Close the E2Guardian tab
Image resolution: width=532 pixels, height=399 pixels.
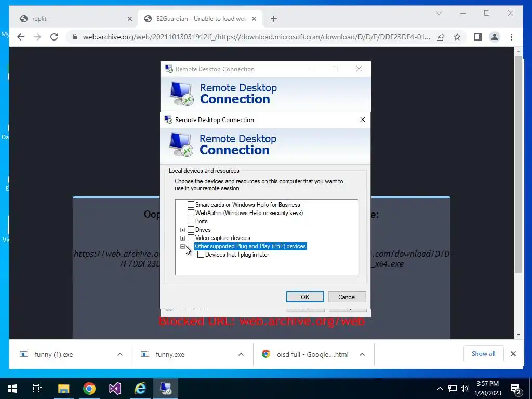pos(254,19)
